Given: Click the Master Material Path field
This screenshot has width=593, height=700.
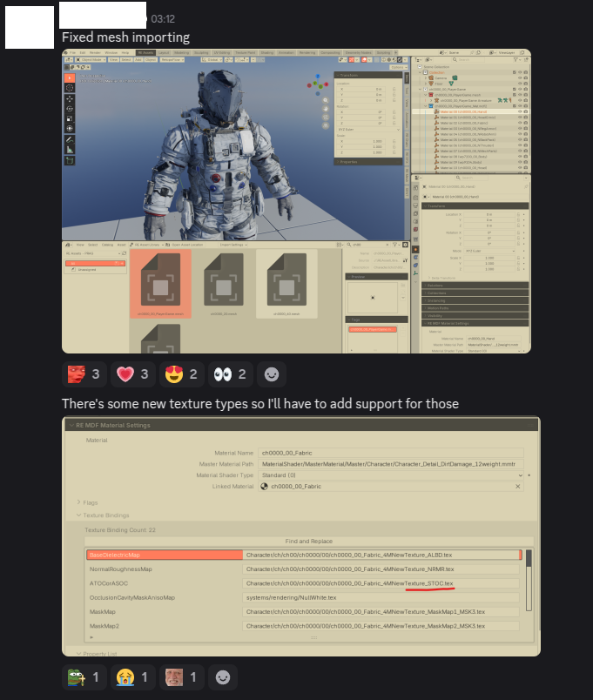Looking at the screenshot, I should coord(390,464).
